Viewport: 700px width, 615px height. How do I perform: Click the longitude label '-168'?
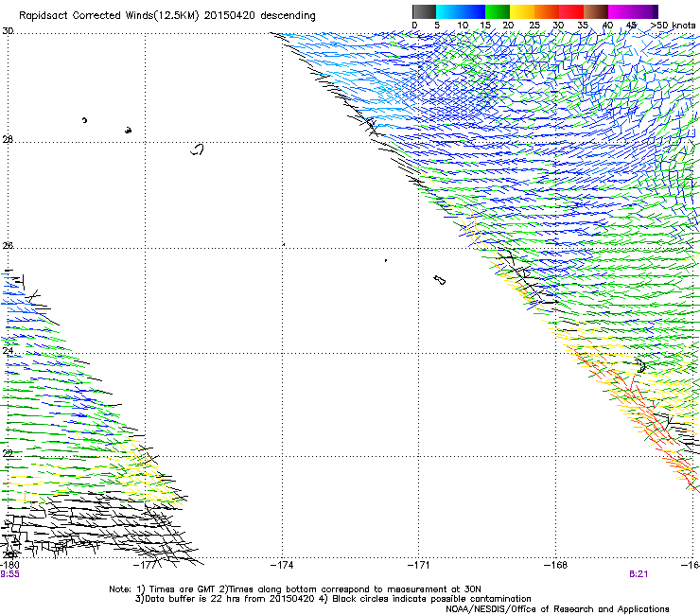tap(556, 565)
